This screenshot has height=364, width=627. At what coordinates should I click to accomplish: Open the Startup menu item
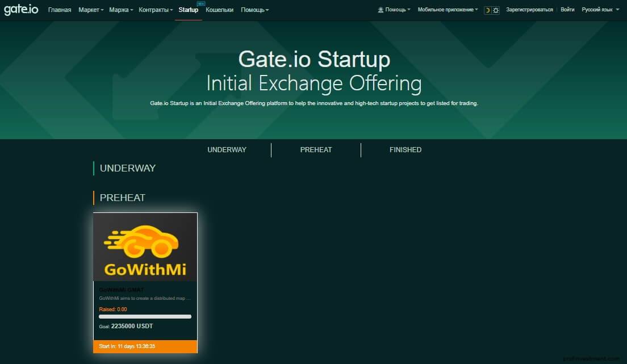click(189, 10)
